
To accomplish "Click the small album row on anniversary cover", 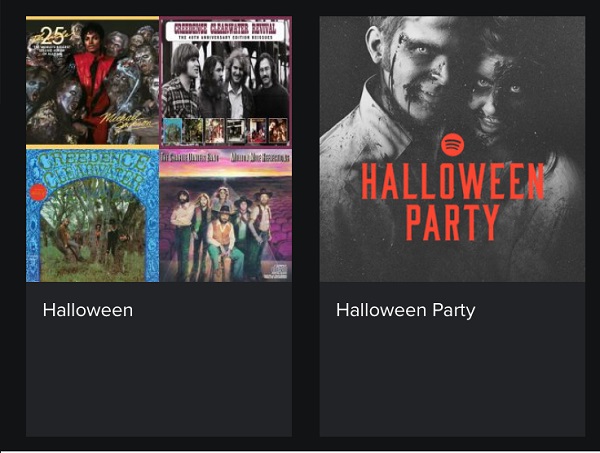I will (x=225, y=130).
